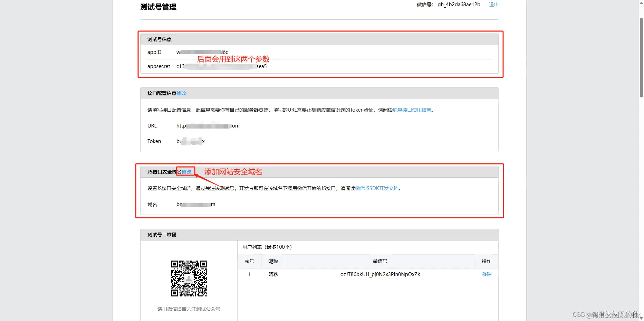Click 请用微信扫描关注测试公众号 caption
This screenshot has height=321, width=644.
coord(189,309)
